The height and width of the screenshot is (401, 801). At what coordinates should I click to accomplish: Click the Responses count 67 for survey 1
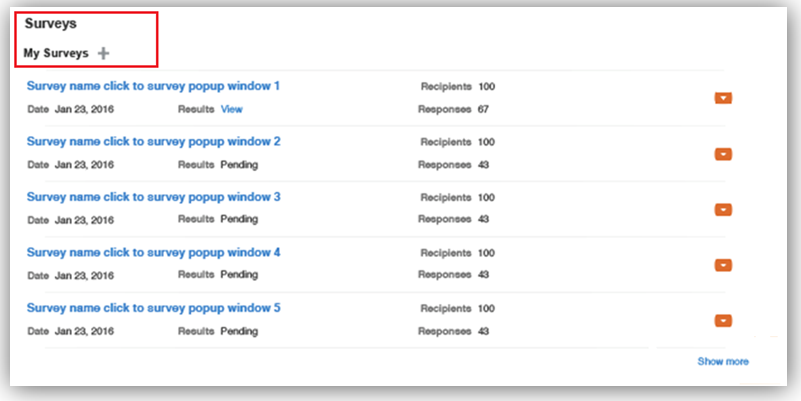483,108
